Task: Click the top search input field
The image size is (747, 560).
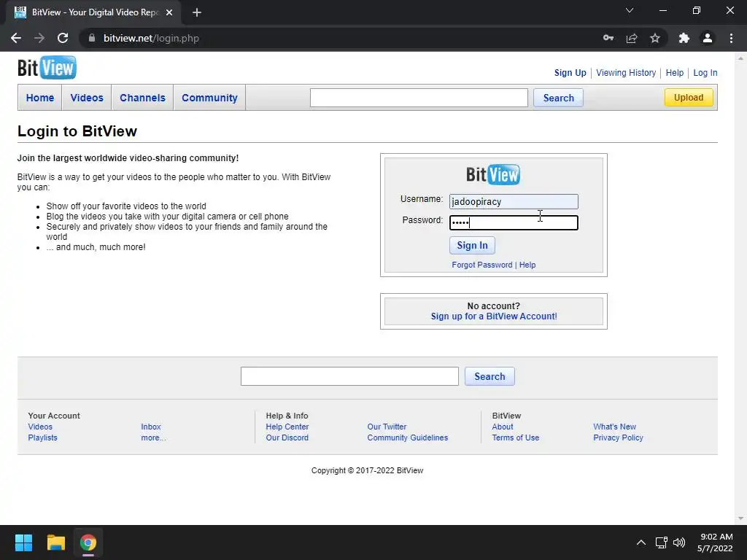Action: (419, 98)
